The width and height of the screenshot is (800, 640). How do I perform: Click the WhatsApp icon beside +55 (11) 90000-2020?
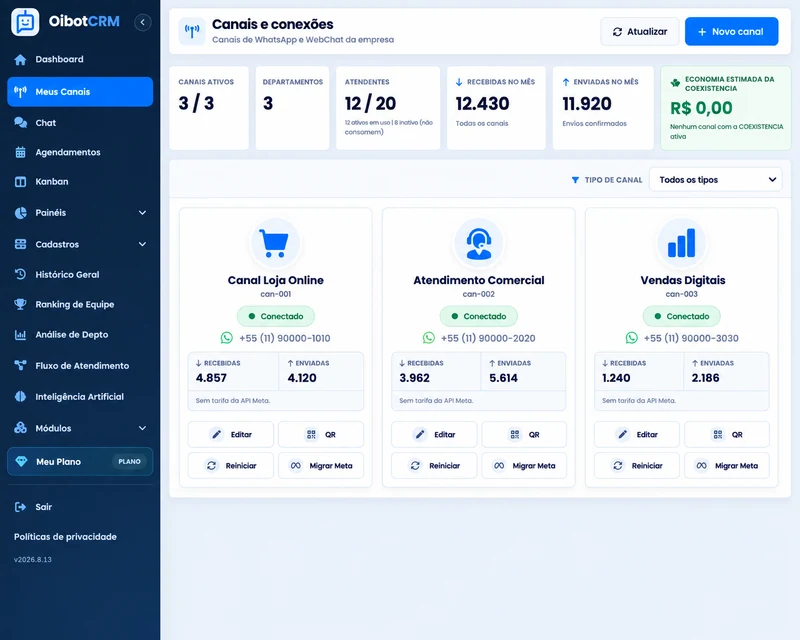coord(429,338)
